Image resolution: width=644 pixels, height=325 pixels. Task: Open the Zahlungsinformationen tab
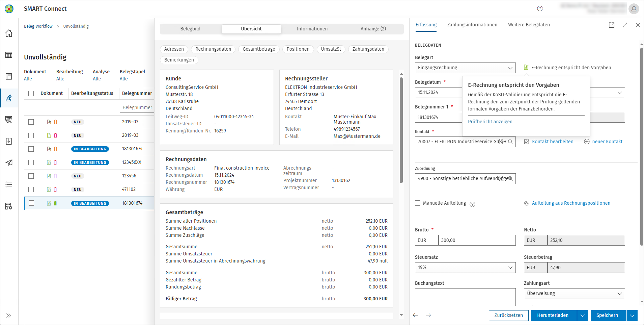pyautogui.click(x=472, y=25)
